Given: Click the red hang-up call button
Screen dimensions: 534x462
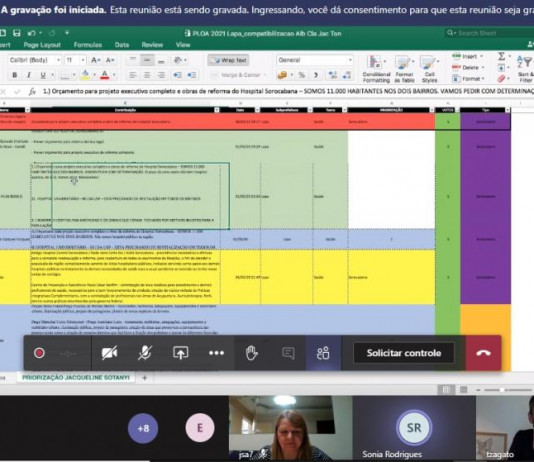Looking at the screenshot, I should pyautogui.click(x=483, y=353).
